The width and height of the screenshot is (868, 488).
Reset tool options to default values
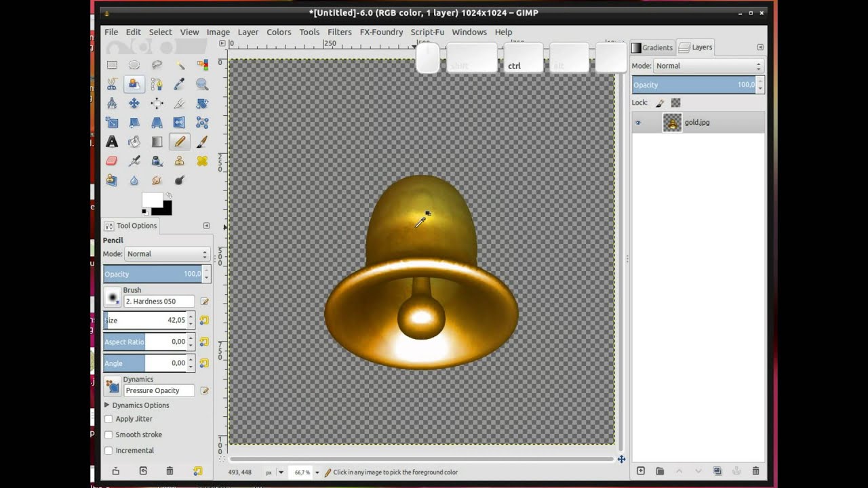pos(197,471)
